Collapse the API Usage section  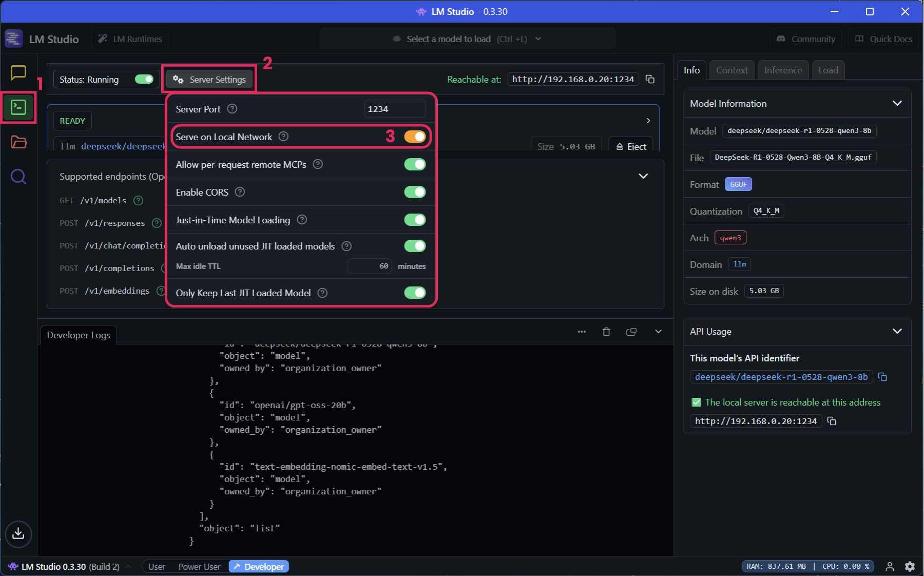[x=897, y=331]
